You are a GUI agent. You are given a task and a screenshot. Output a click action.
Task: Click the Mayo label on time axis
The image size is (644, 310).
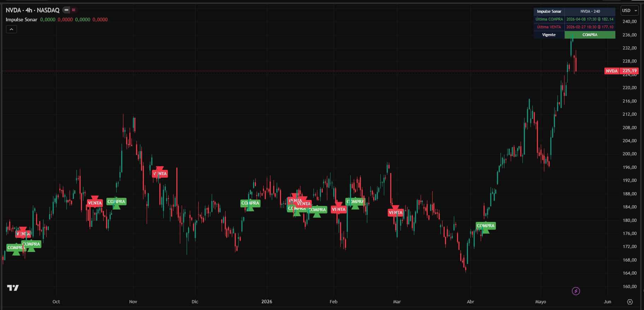click(540, 302)
